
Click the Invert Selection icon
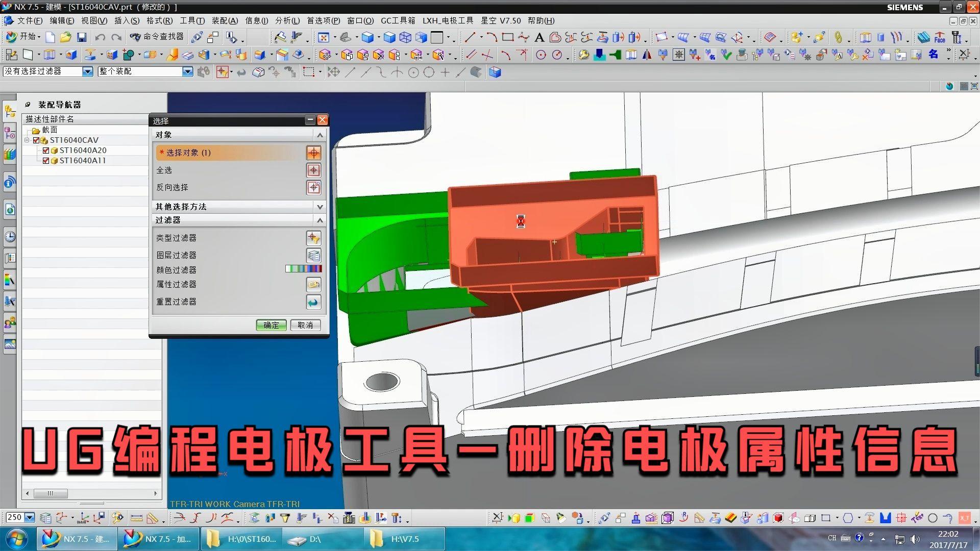coord(313,188)
